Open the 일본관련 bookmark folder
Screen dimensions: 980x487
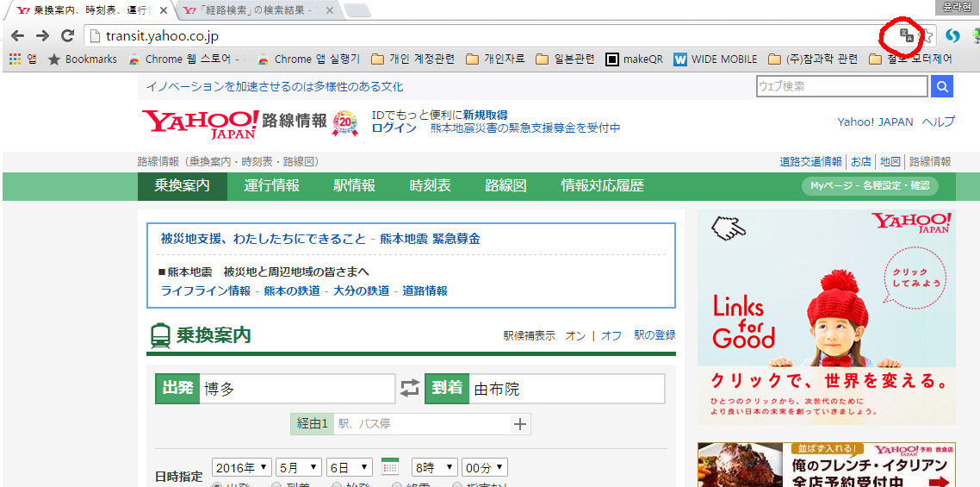[566, 59]
